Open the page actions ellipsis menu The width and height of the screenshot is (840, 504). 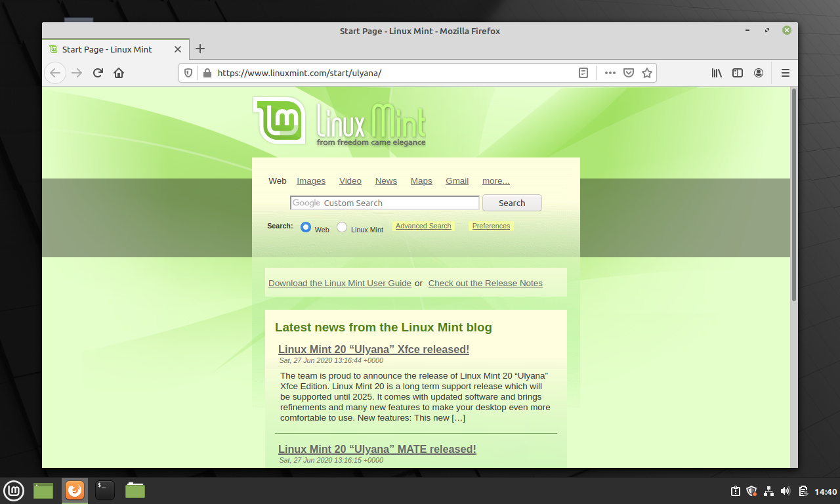coord(610,73)
